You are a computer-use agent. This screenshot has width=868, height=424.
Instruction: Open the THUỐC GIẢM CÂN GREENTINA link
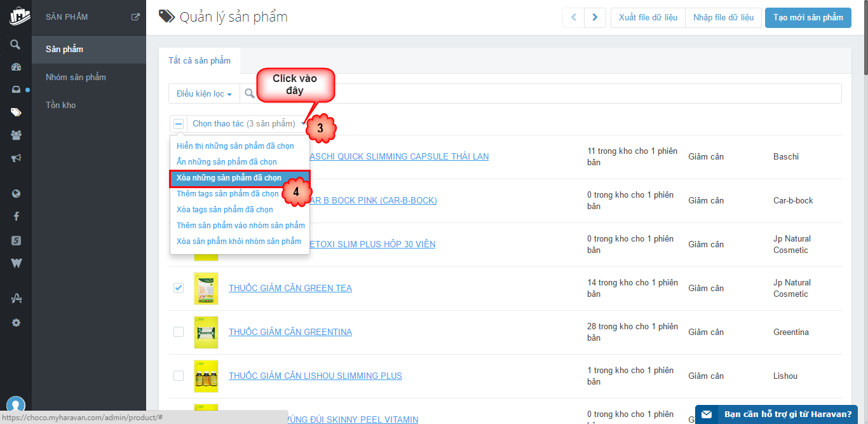[x=290, y=332]
